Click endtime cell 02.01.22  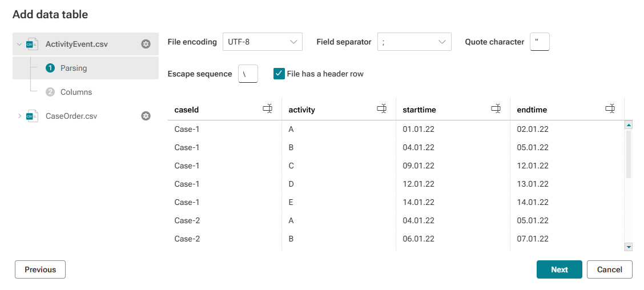[533, 129]
